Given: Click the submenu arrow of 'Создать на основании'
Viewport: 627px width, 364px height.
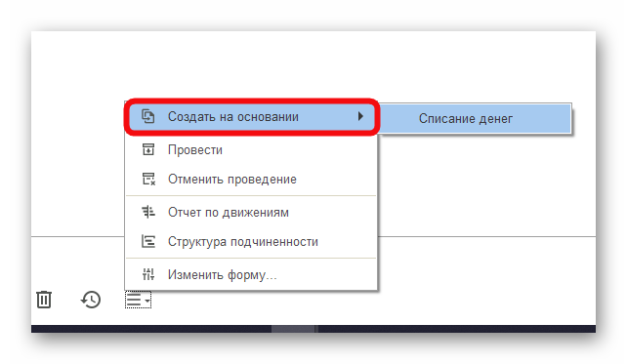Looking at the screenshot, I should pos(360,116).
